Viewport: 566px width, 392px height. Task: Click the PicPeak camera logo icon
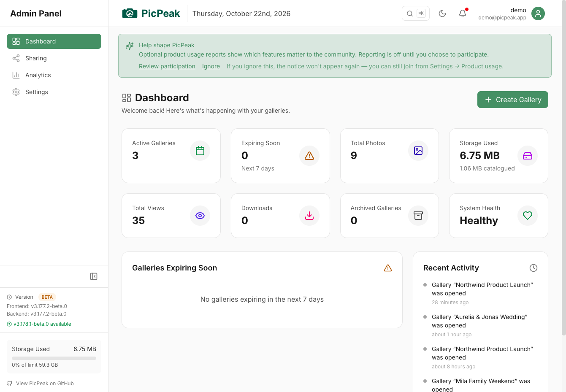point(130,14)
